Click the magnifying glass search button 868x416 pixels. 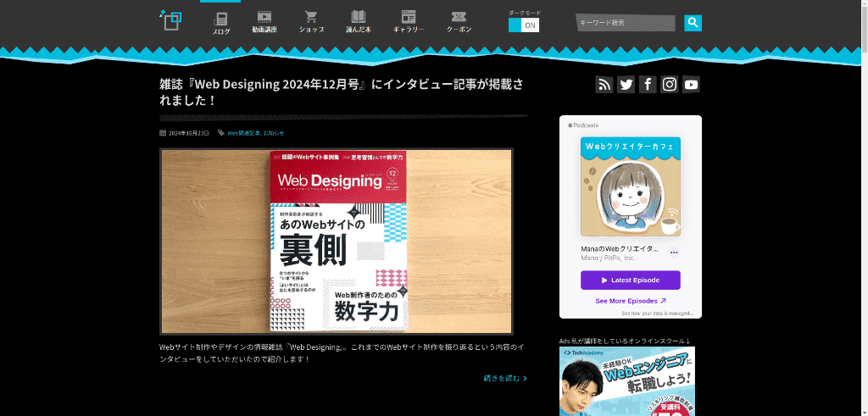coord(693,23)
